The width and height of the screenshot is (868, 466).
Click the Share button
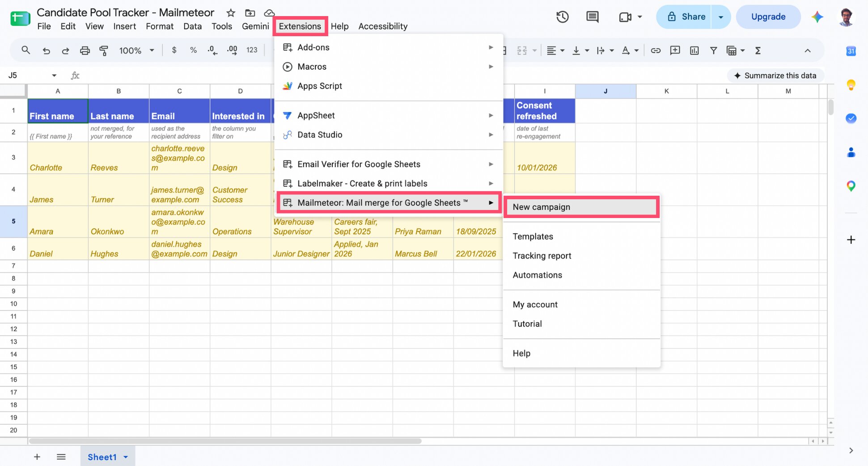pos(684,17)
